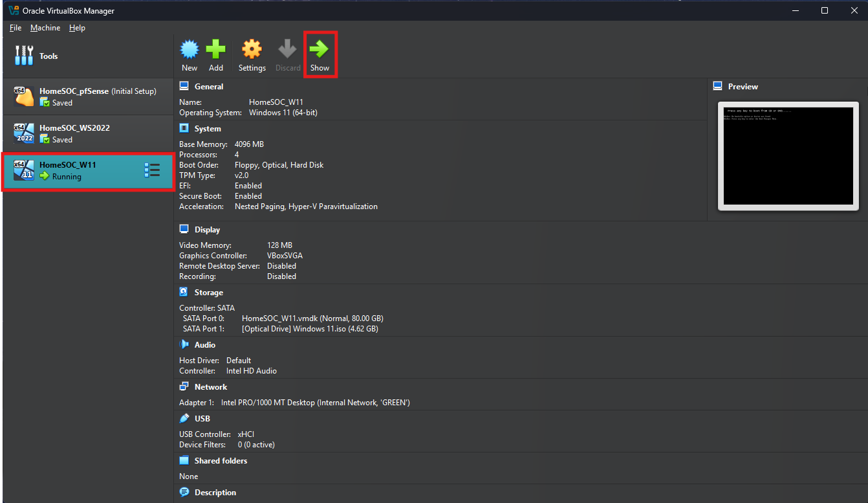The image size is (868, 503).
Task: Open Settings with the orange gear icon
Action: pos(252,50)
